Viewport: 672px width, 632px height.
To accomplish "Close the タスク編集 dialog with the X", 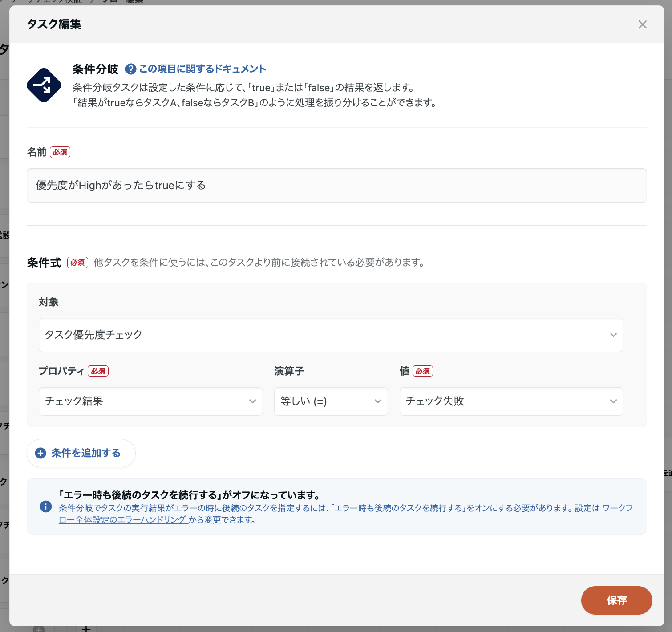I will tap(643, 24).
